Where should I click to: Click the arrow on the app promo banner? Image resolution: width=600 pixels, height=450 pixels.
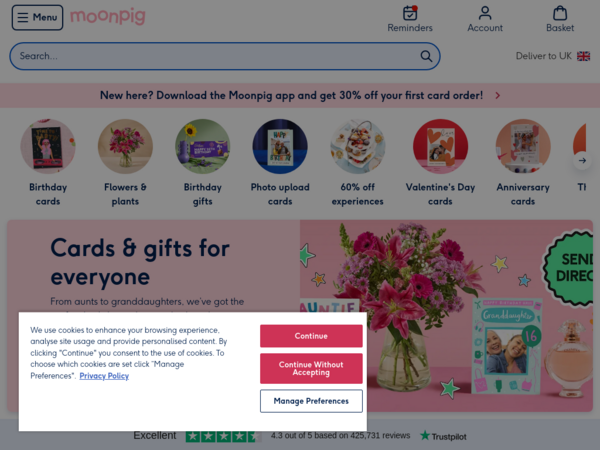[x=497, y=95]
